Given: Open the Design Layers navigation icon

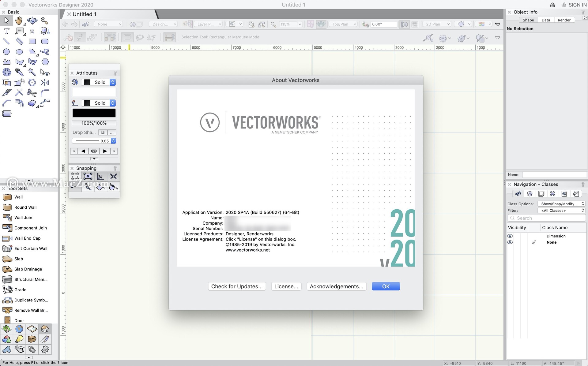Looking at the screenshot, I should (x=530, y=193).
